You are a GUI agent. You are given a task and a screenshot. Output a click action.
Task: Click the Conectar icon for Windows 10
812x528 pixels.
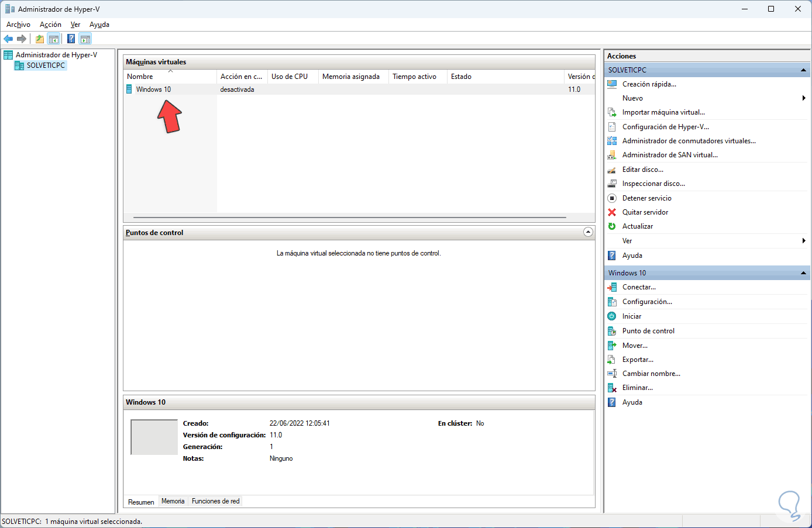point(612,287)
